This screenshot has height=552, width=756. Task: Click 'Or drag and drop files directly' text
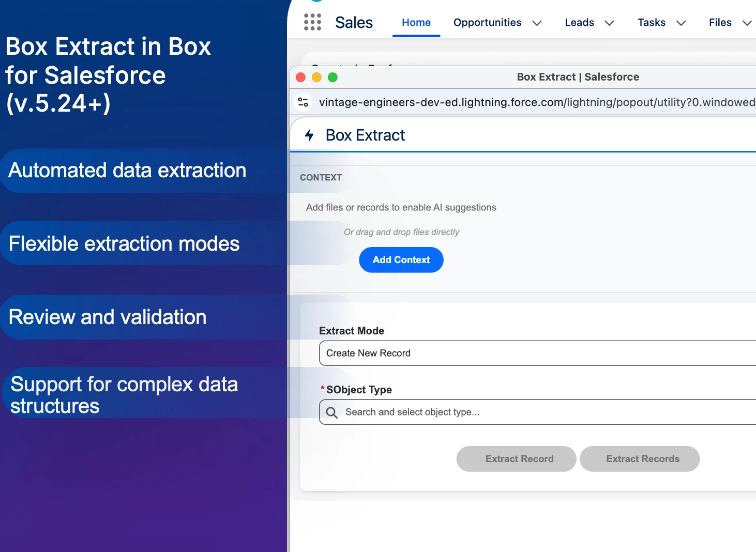(401, 232)
